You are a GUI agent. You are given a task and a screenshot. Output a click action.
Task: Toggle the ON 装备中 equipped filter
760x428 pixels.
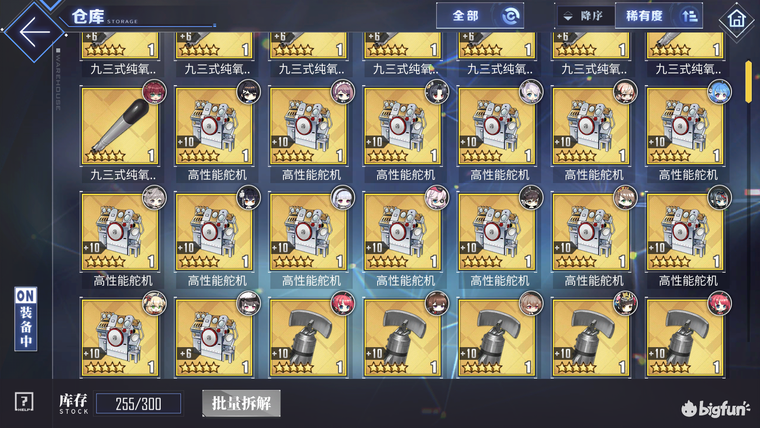tap(26, 318)
